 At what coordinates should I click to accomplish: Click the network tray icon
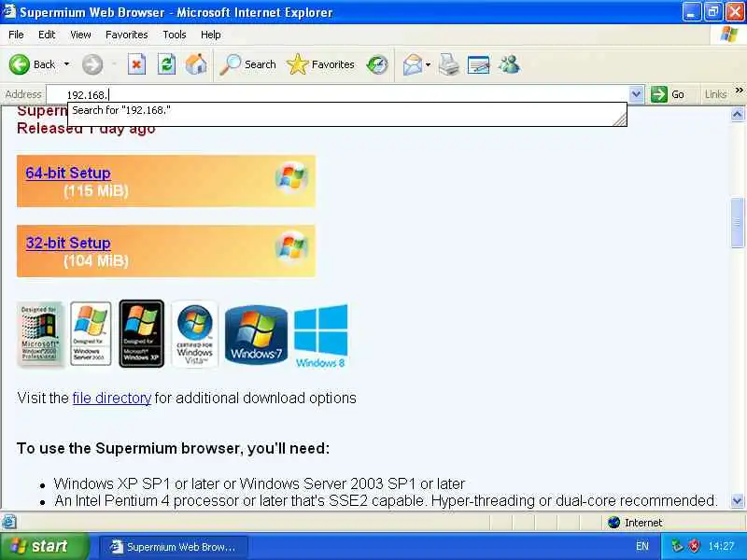coord(677,546)
